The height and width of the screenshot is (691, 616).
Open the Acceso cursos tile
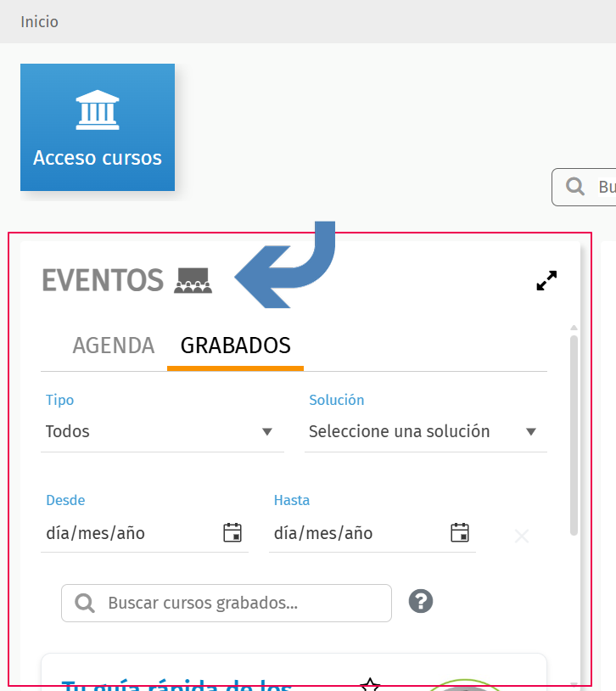98,127
